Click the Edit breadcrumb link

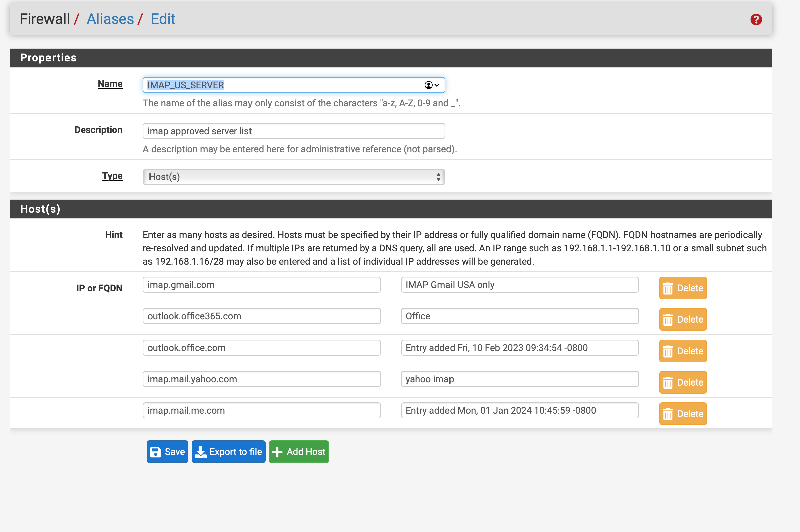pos(163,19)
